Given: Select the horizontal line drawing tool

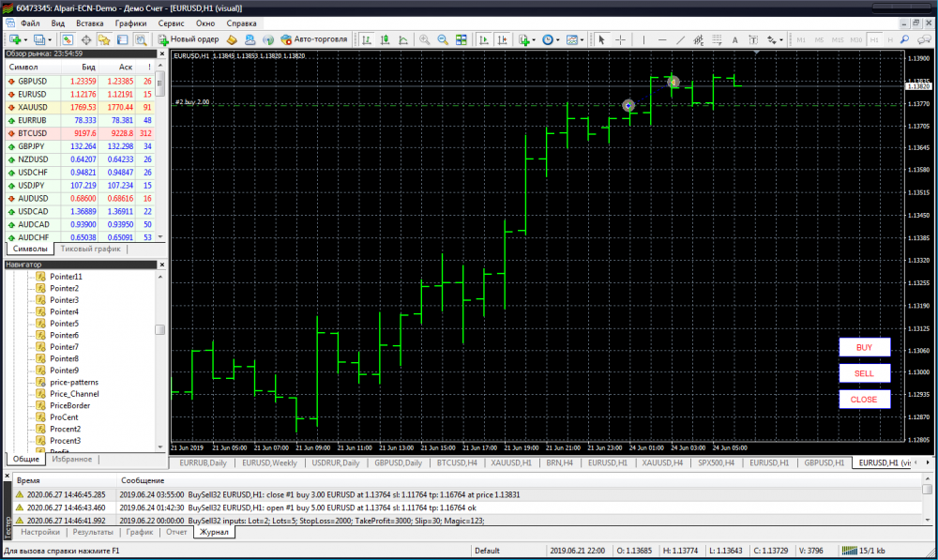Looking at the screenshot, I should click(x=662, y=39).
